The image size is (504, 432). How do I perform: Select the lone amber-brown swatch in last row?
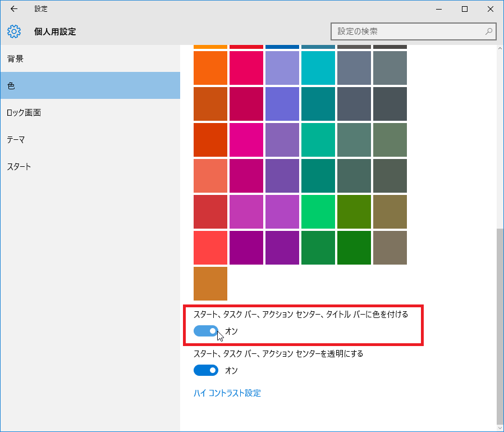pos(210,284)
